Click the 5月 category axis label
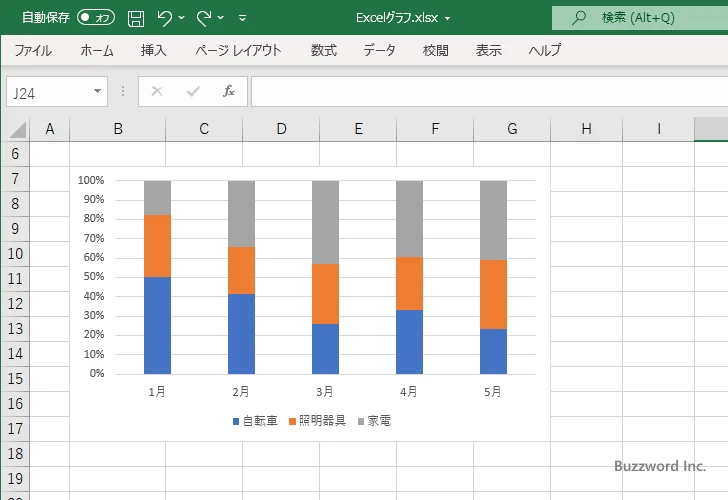 point(493,392)
